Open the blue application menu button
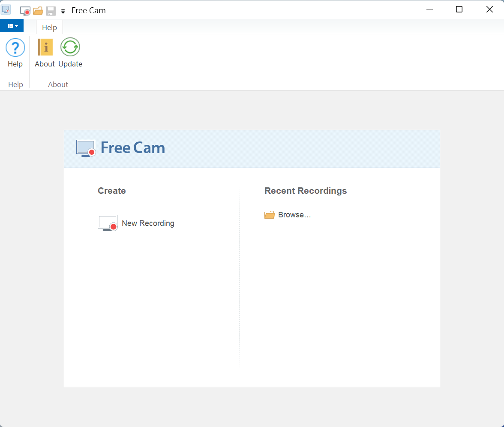504x427 pixels. 12,26
